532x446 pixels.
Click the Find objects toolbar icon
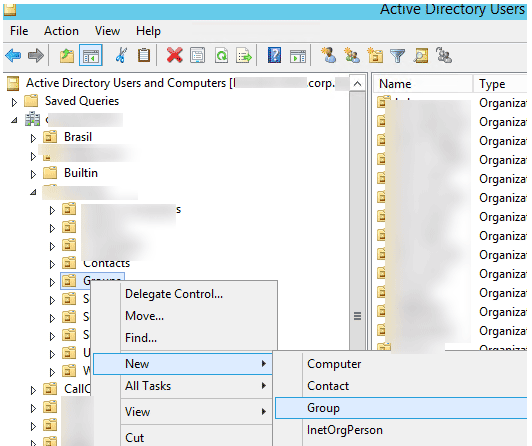click(x=421, y=55)
